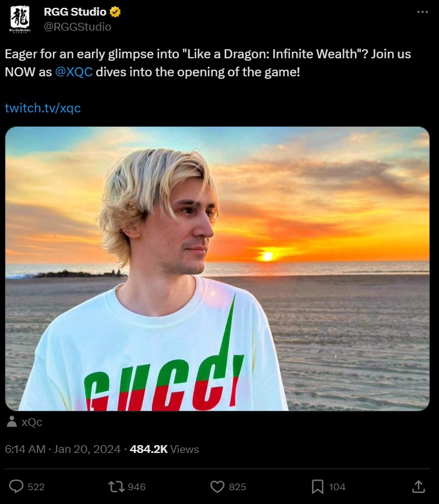Click the tagged person silhouette icon

pos(11,421)
